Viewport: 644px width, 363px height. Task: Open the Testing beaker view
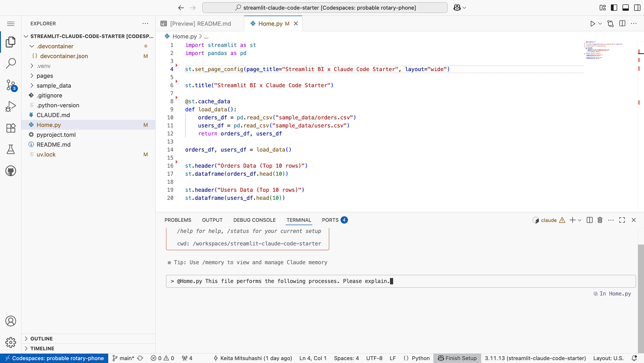pyautogui.click(x=11, y=149)
